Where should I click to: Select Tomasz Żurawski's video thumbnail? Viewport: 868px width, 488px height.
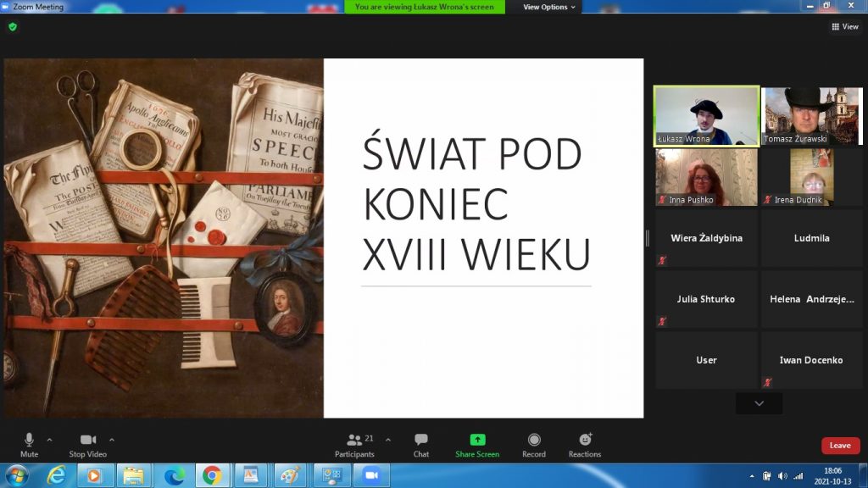point(811,116)
